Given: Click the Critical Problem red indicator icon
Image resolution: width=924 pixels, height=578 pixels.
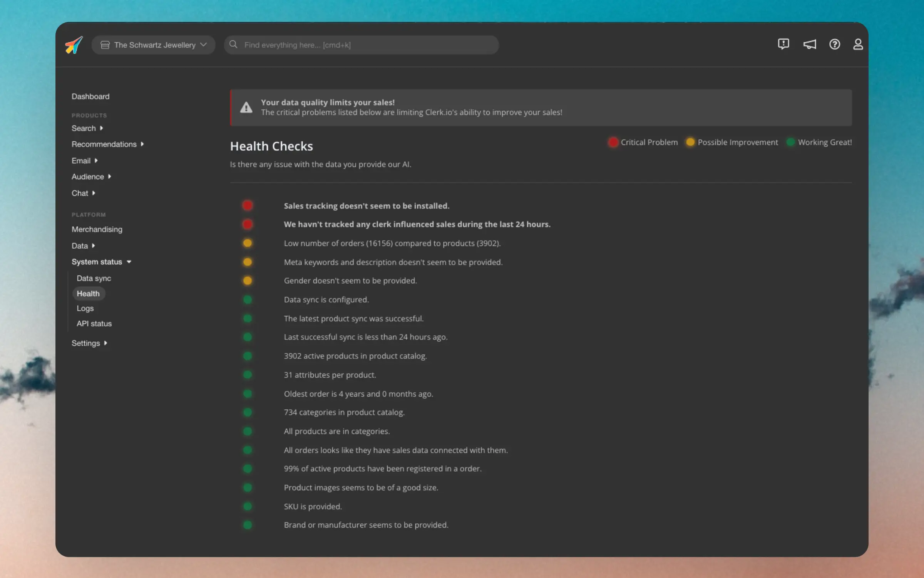Looking at the screenshot, I should (612, 142).
